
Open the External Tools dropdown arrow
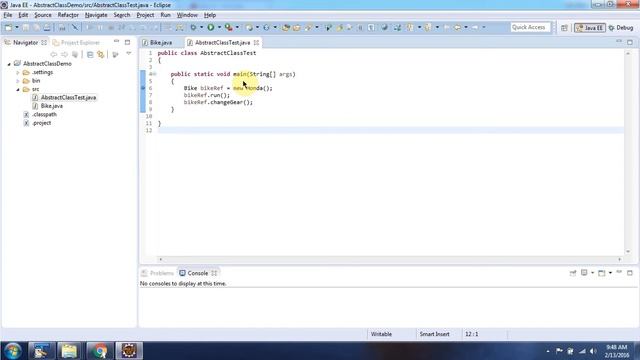click(x=237, y=27)
